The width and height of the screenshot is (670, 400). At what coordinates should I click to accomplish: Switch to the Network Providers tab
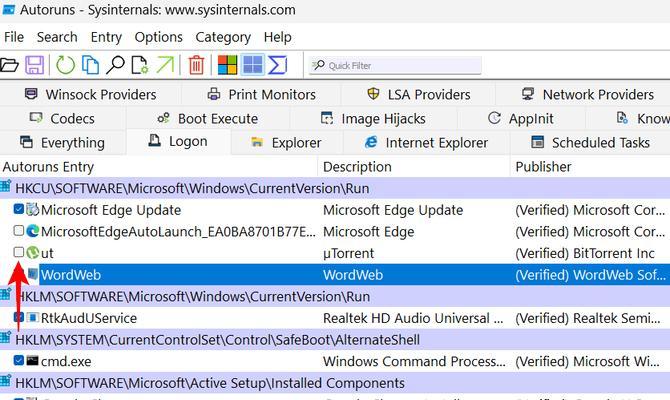pyautogui.click(x=588, y=94)
